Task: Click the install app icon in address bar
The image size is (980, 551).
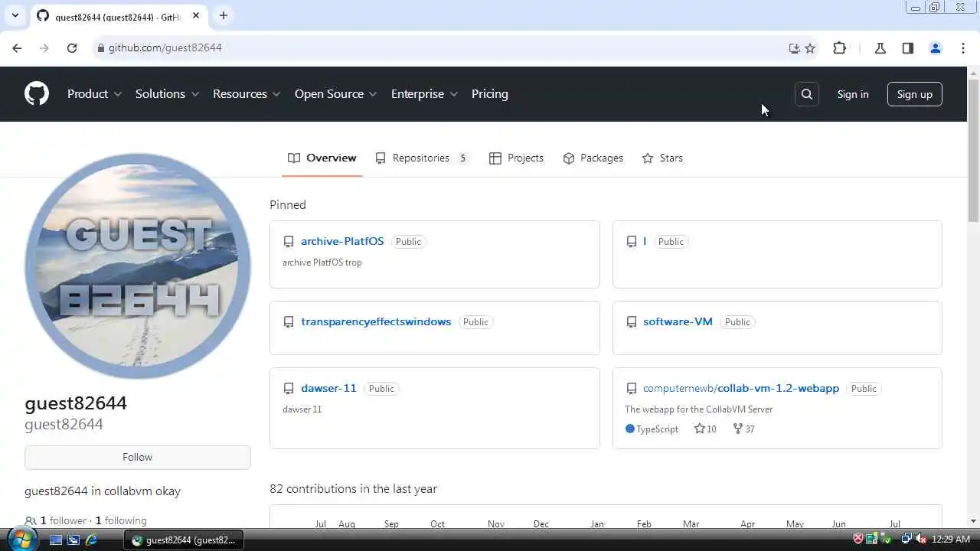Action: coord(794,48)
